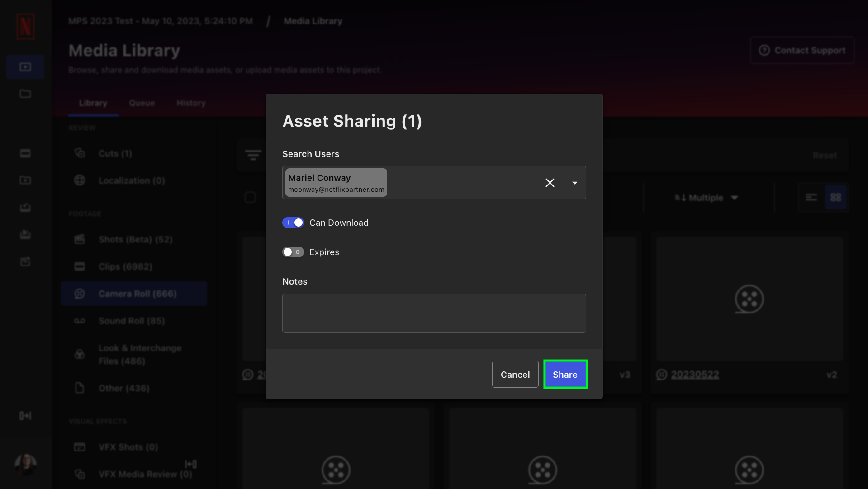This screenshot has width=868, height=489.
Task: Open Other (436) category
Action: pos(134,388)
